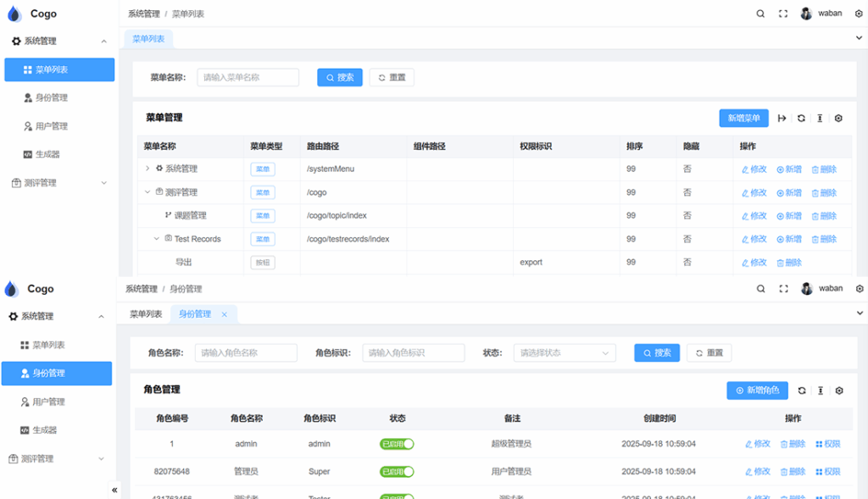The height and width of the screenshot is (499, 868).
Task: Collapse the 测评管理 row in menu table
Action: (x=147, y=192)
